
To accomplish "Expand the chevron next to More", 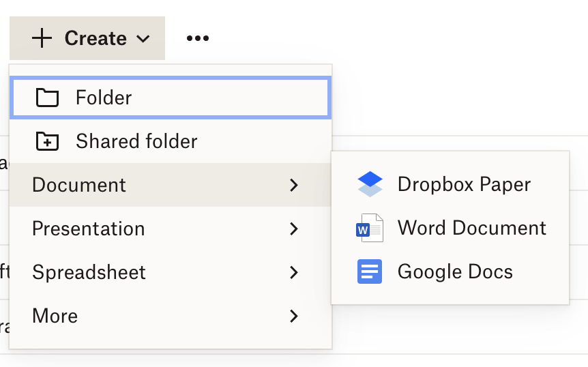I will tap(294, 316).
